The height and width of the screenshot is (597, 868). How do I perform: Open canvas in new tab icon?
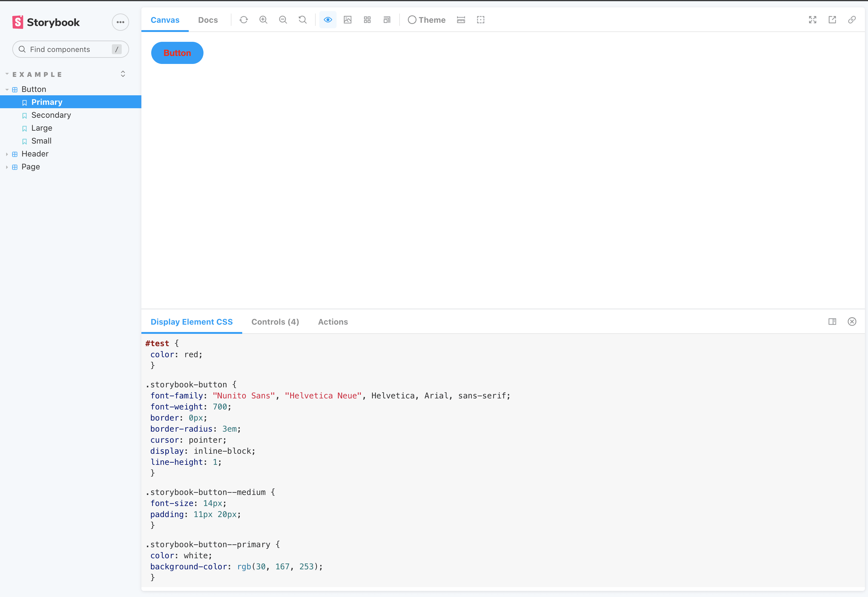[832, 20]
